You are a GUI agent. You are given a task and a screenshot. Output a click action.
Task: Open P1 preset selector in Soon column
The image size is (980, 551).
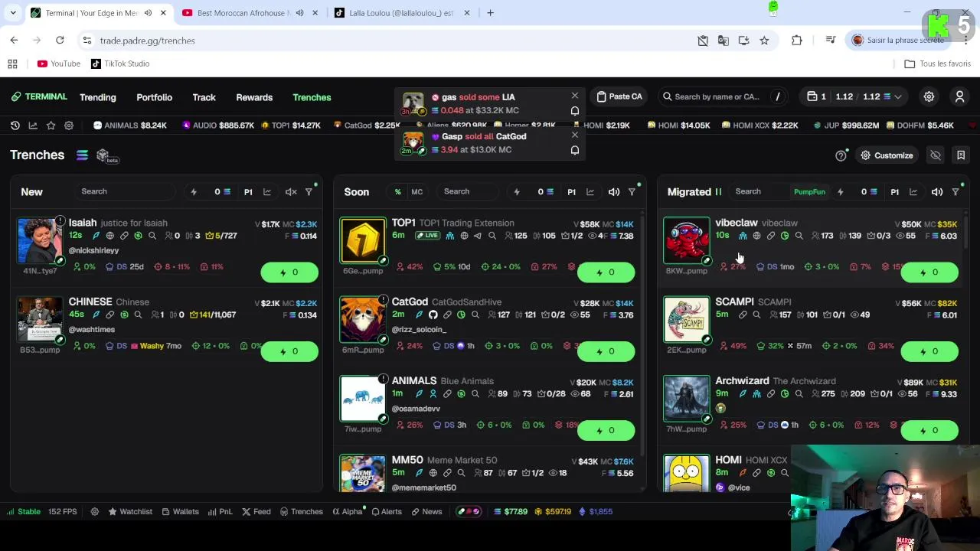pos(571,192)
